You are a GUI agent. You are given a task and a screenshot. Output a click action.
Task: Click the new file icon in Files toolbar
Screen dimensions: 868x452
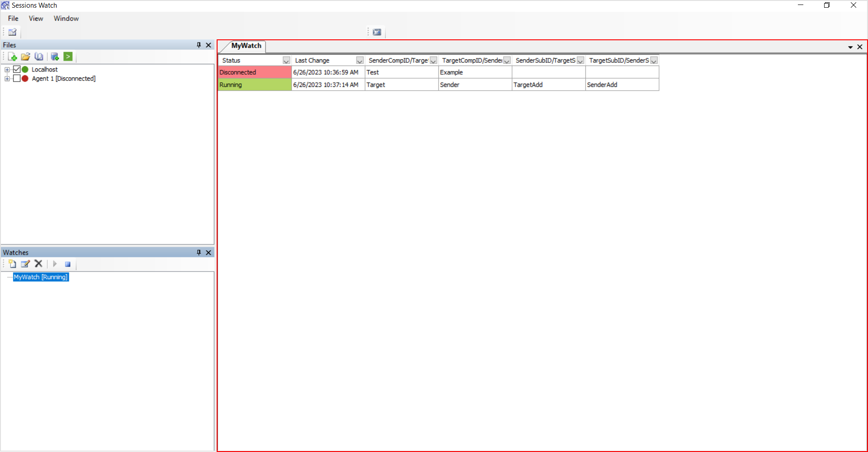point(12,57)
